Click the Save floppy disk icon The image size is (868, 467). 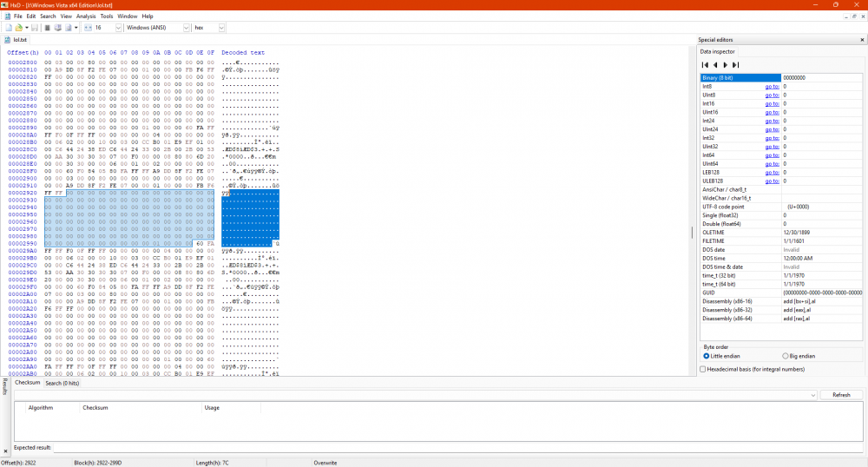[34, 28]
